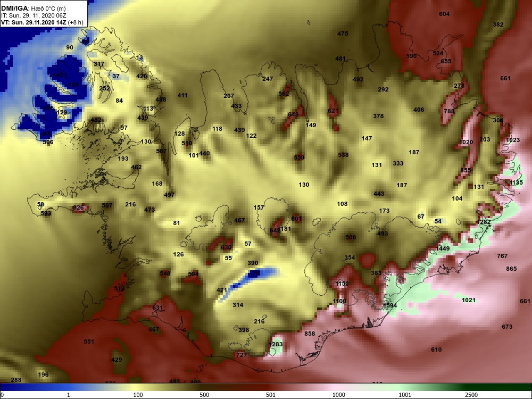Screen dimensions: 532x399
Task: Select the map value 826
Action: click(x=78, y=207)
